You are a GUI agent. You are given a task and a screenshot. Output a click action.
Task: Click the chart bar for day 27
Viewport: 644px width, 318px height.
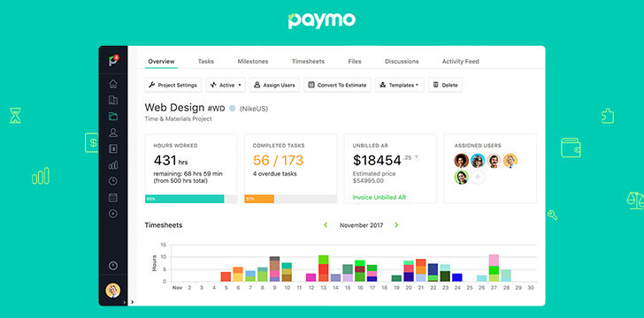[494, 268]
